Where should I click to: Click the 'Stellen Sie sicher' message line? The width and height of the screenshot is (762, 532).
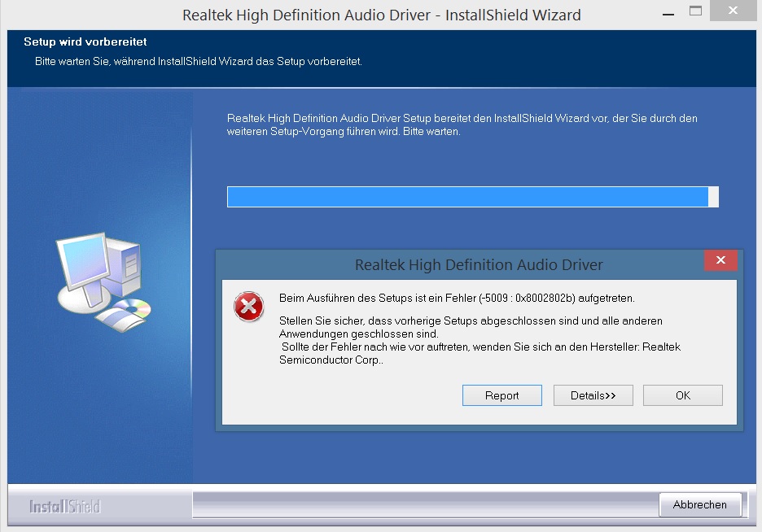471,321
